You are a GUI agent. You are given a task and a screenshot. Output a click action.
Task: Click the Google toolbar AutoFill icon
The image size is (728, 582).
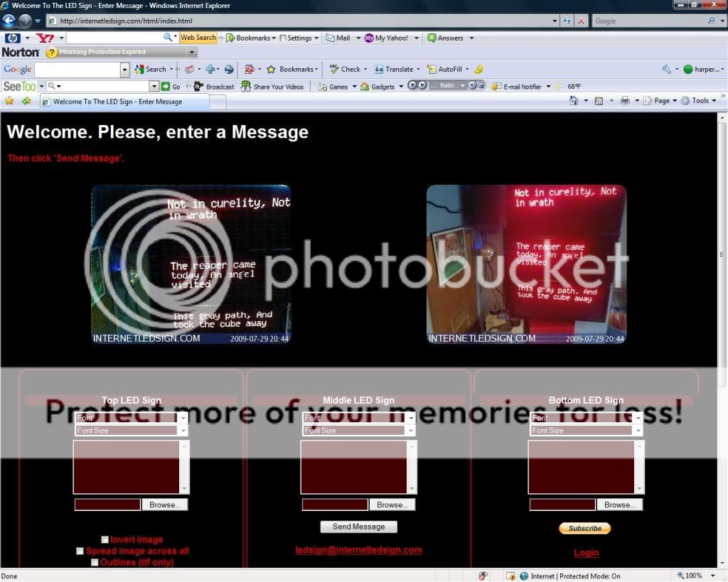click(x=431, y=70)
